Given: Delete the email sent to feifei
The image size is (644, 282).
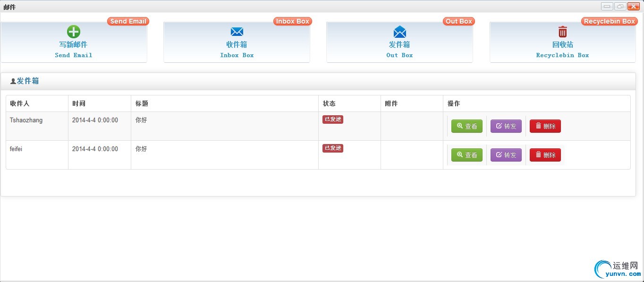Looking at the screenshot, I should (545, 155).
